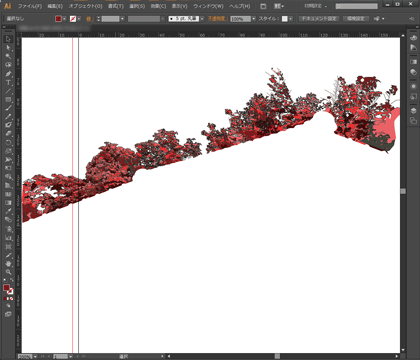Open the zoom level dropdown at bottom
The height and width of the screenshot is (360, 420).
click(x=35, y=357)
